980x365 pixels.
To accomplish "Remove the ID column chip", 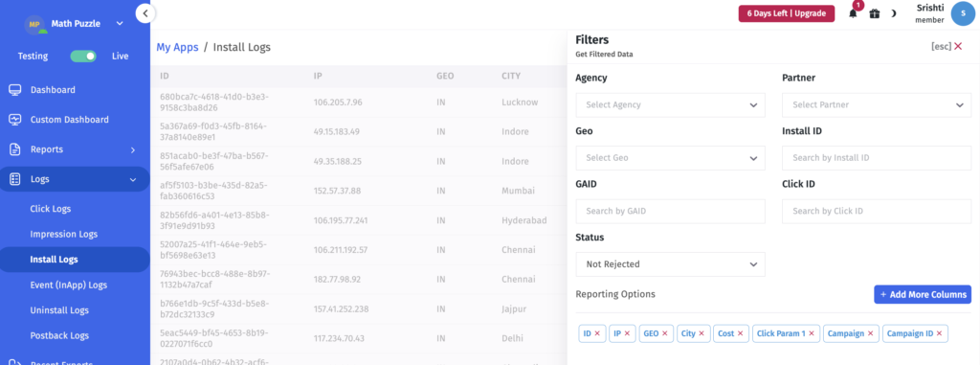I will (597, 333).
